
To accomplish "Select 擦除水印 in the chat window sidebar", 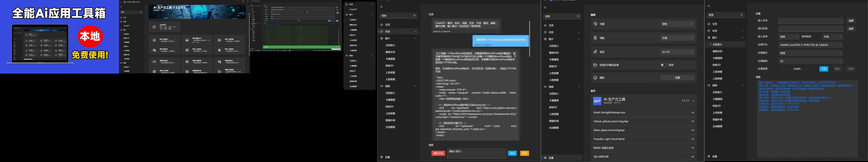I will [390, 52].
